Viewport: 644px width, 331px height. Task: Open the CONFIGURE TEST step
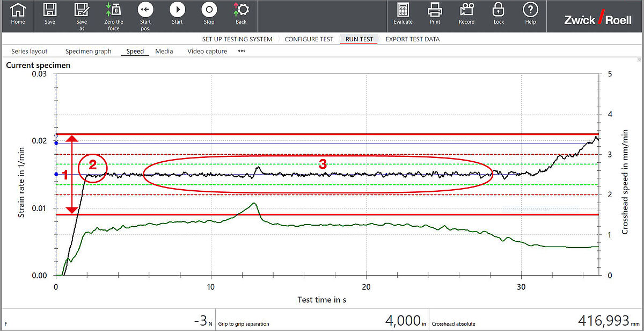click(309, 39)
